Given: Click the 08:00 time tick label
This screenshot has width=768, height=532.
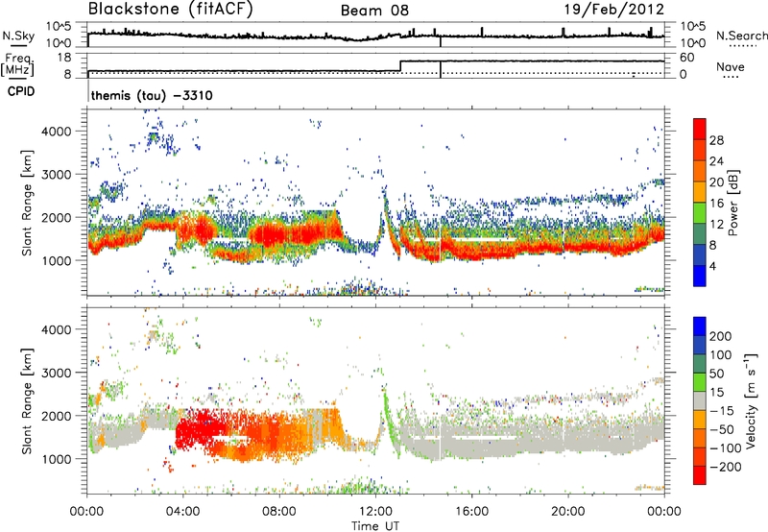Looking at the screenshot, I should (x=279, y=512).
